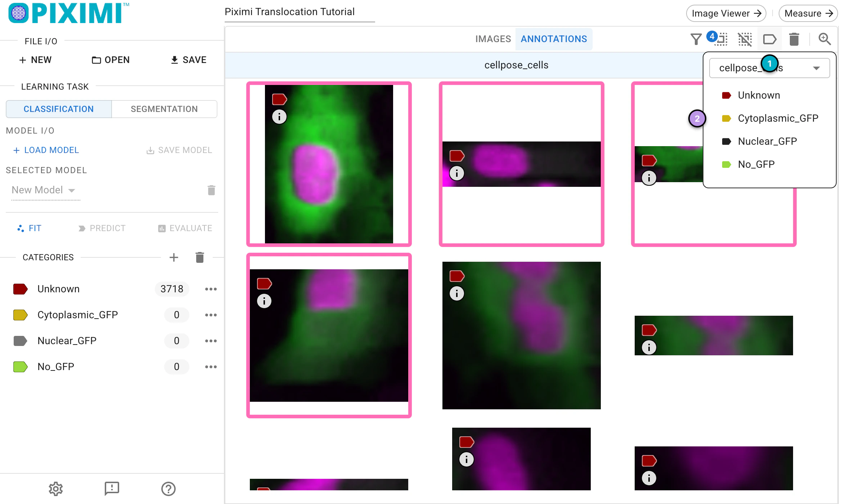
Task: Click the Predict button
Action: click(x=102, y=228)
